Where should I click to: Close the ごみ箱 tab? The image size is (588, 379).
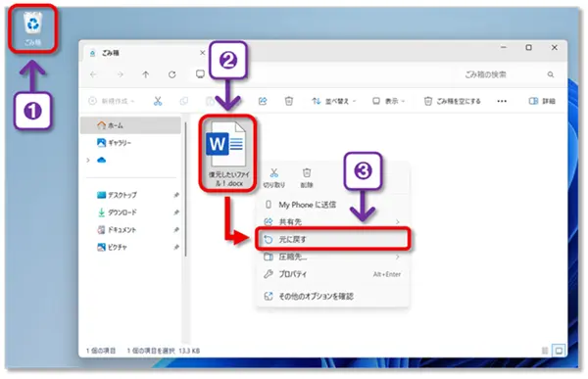(202, 53)
